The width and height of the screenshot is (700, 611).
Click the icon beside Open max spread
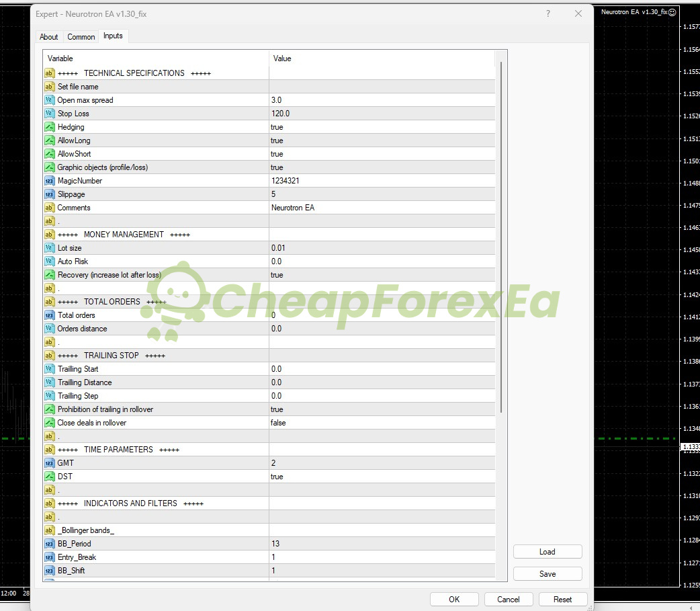(50, 100)
